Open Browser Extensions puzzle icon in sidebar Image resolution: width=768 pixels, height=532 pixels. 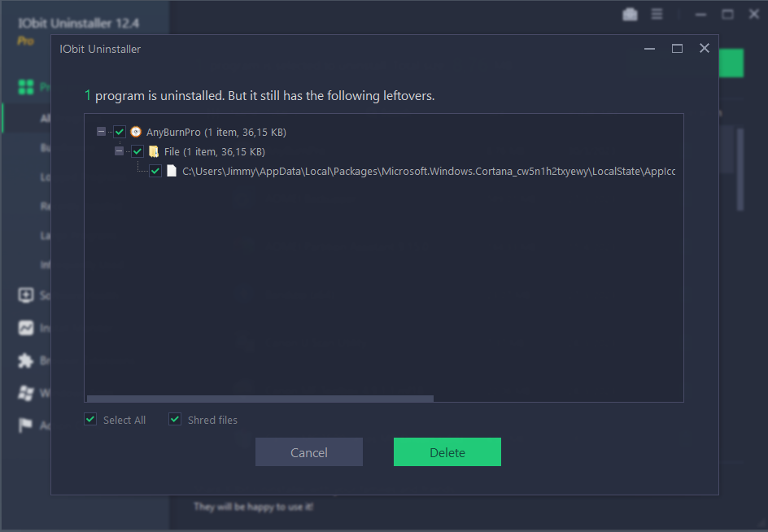26,360
